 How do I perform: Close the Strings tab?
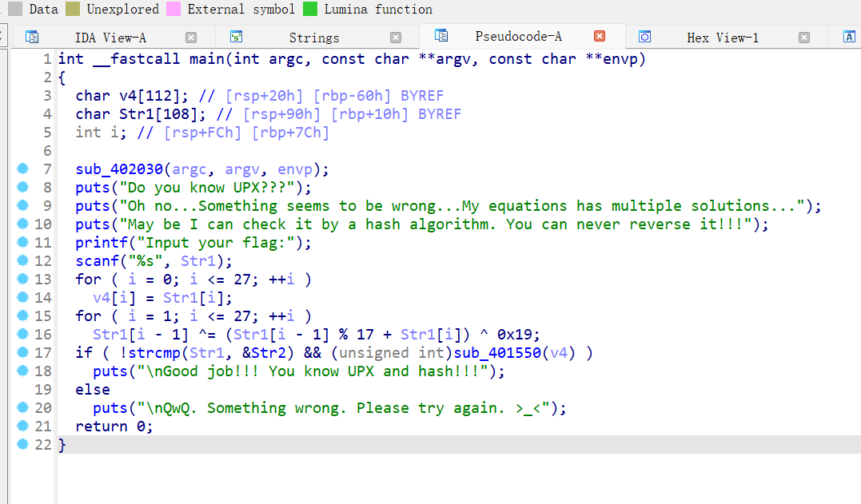click(x=396, y=38)
